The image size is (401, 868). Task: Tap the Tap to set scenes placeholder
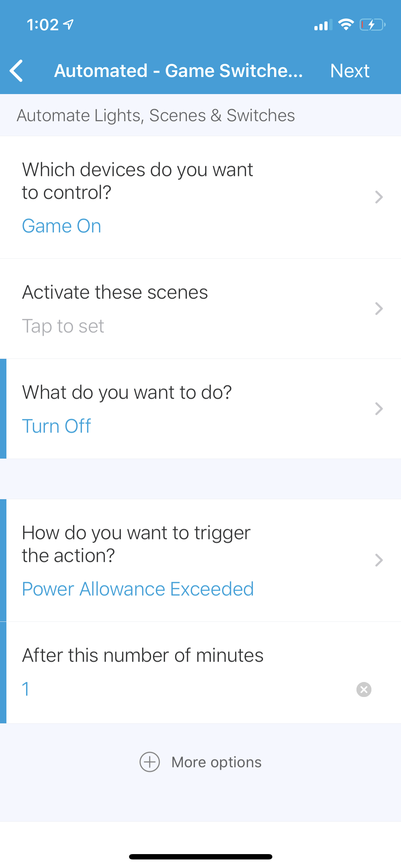[x=63, y=326]
